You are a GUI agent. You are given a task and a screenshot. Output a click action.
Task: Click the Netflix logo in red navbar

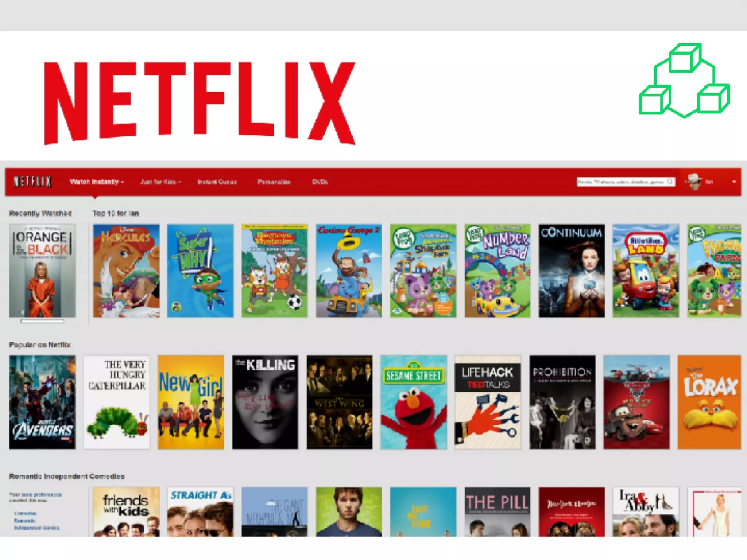click(x=32, y=182)
